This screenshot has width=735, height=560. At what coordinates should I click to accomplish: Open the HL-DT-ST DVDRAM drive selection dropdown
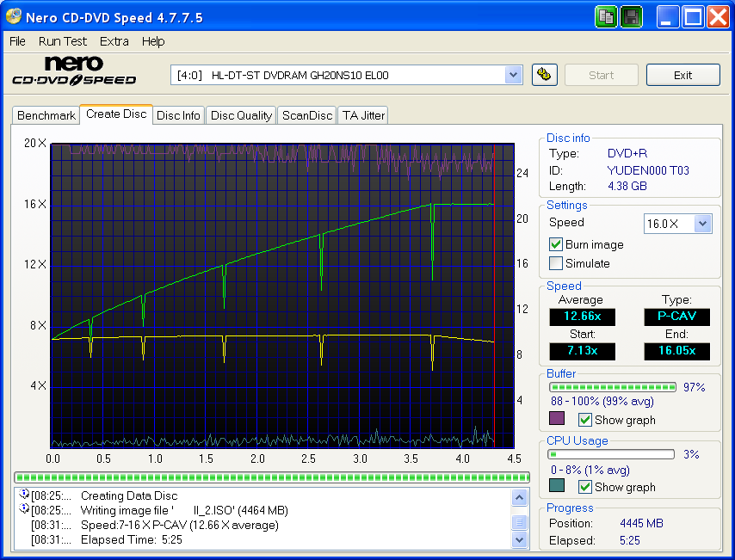click(513, 75)
